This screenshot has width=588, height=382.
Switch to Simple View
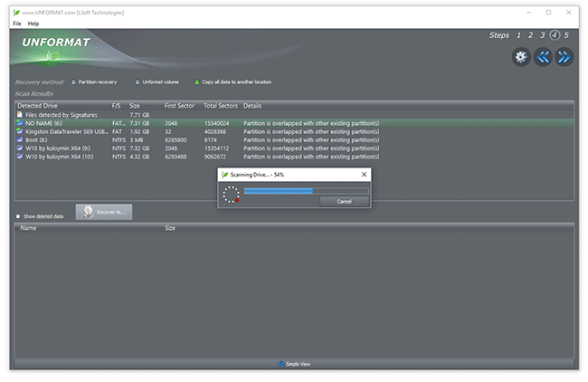[294, 364]
